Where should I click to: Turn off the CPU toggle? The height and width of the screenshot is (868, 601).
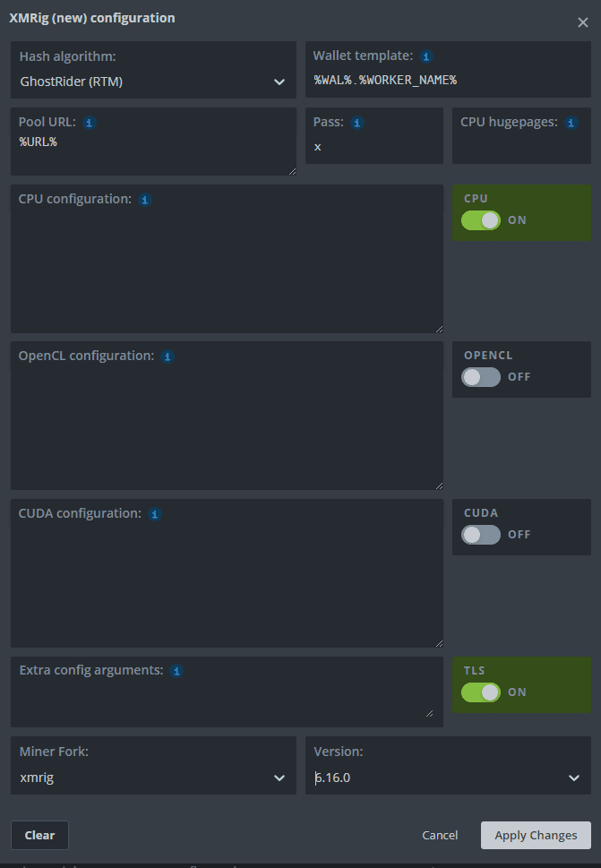click(x=481, y=220)
